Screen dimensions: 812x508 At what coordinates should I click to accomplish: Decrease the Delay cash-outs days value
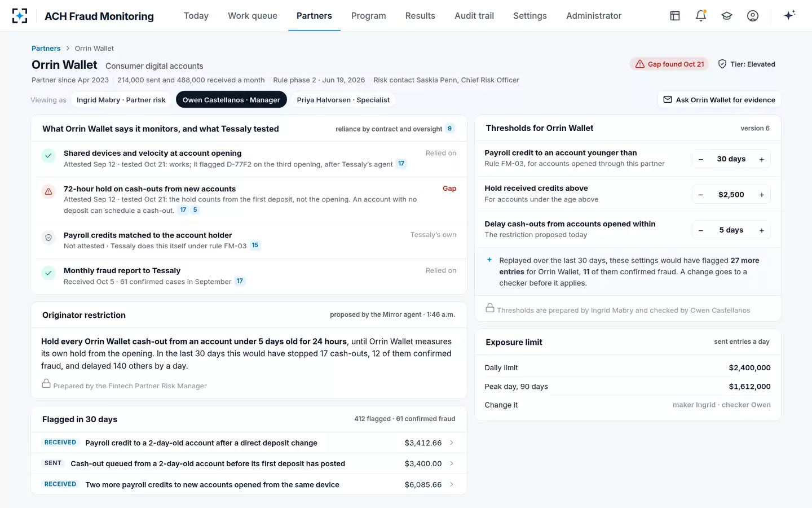[x=701, y=230]
